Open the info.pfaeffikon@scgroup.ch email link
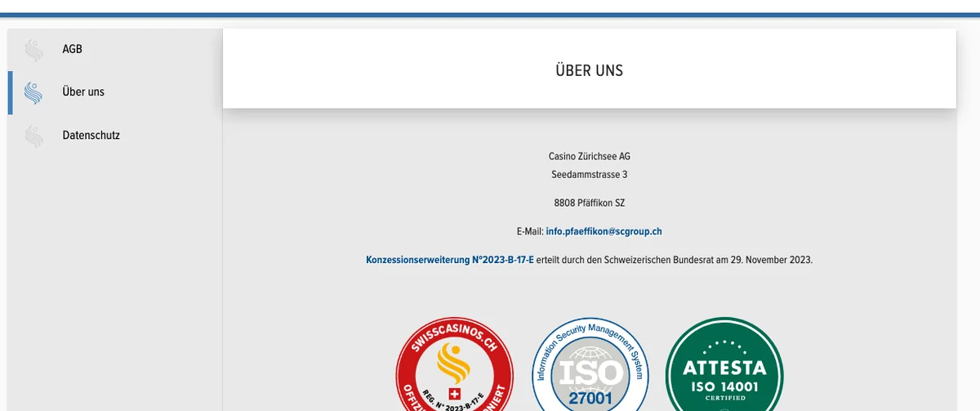 pyautogui.click(x=604, y=231)
